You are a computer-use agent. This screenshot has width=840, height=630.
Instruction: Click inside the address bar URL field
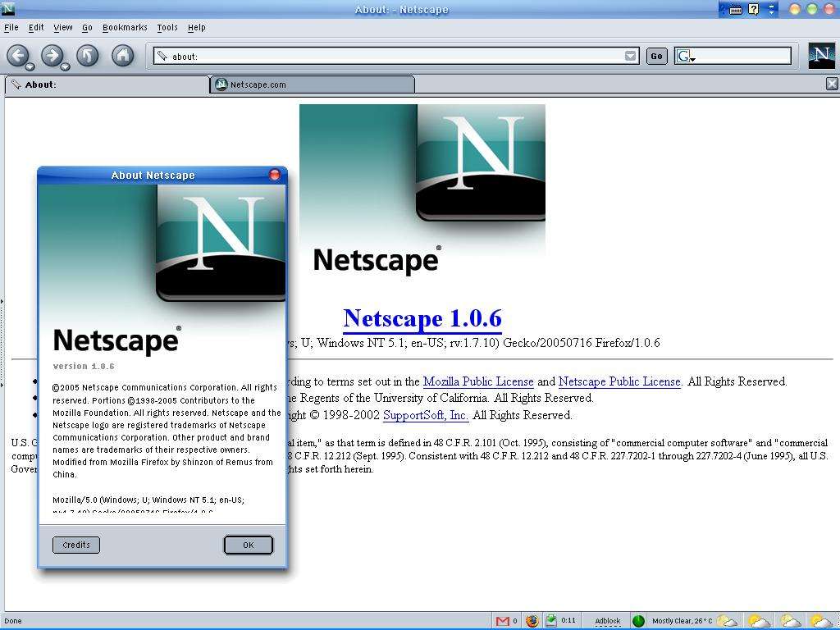394,57
